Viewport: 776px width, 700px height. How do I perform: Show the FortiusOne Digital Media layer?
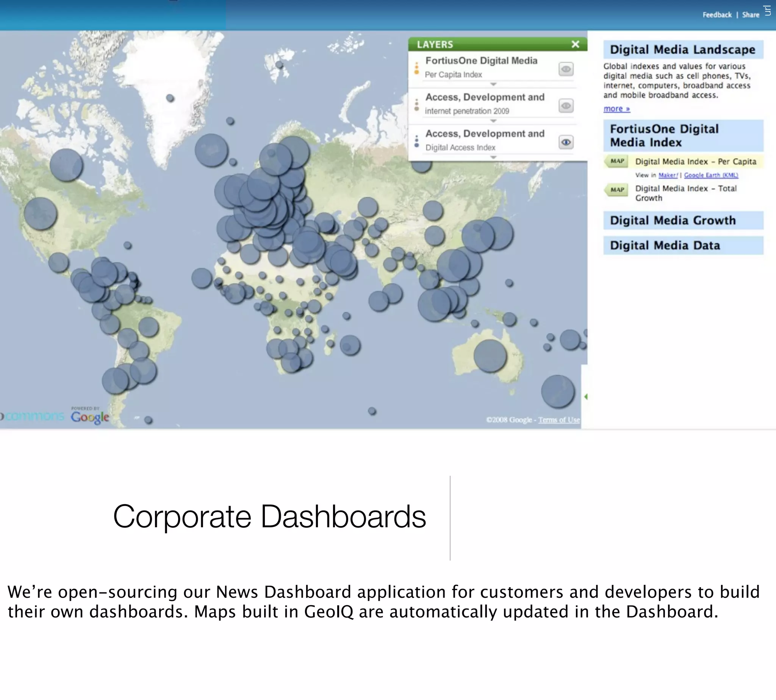566,69
